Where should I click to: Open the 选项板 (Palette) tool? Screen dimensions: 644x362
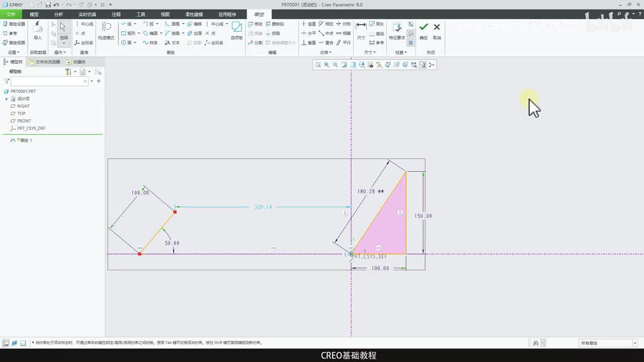[236, 31]
